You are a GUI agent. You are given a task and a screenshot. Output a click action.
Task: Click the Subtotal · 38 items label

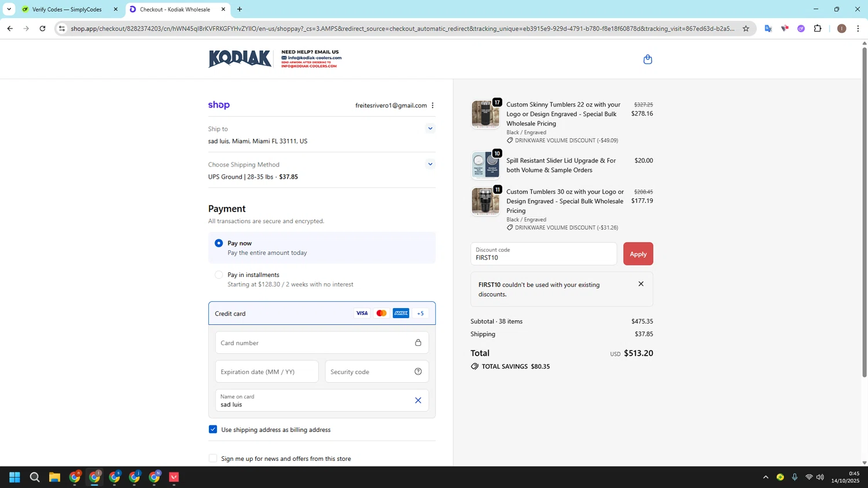tap(496, 321)
